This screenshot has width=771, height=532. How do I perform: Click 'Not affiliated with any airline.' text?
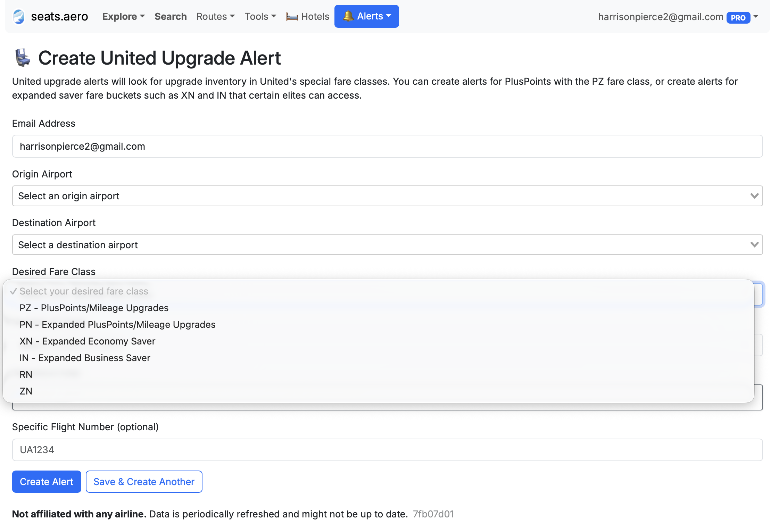click(x=79, y=514)
